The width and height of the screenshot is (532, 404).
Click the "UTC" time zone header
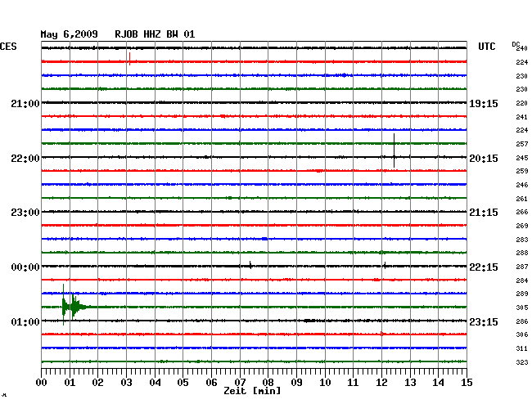click(486, 47)
